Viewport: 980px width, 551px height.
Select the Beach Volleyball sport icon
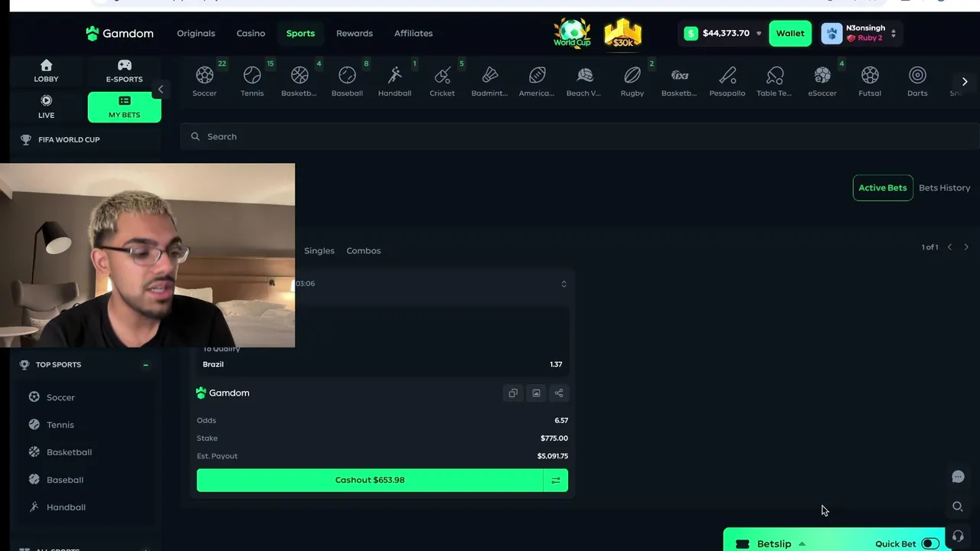click(584, 80)
